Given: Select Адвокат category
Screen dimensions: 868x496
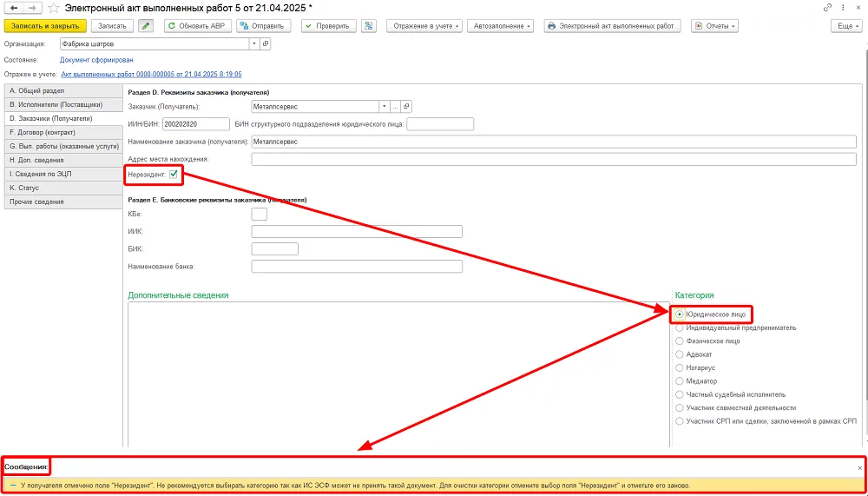Looking at the screenshot, I should (x=680, y=354).
